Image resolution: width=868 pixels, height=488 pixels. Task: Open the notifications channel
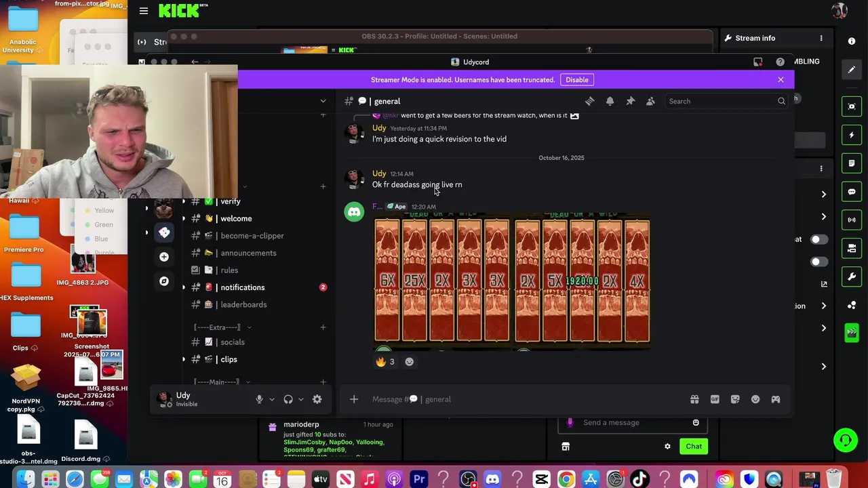(256, 287)
